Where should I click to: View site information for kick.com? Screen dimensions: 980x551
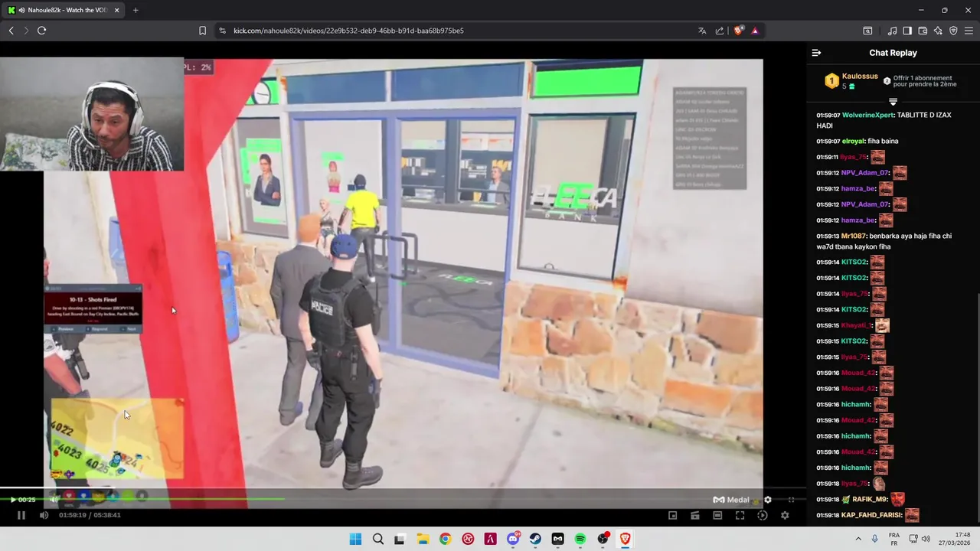(x=222, y=31)
